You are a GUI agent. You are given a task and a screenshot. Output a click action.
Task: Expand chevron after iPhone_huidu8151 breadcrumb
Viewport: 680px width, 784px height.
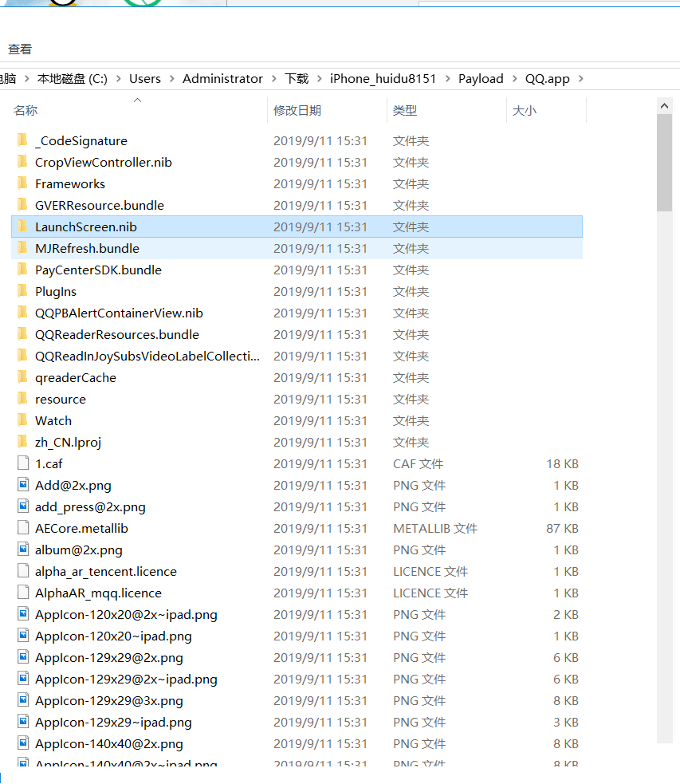pyautogui.click(x=448, y=78)
